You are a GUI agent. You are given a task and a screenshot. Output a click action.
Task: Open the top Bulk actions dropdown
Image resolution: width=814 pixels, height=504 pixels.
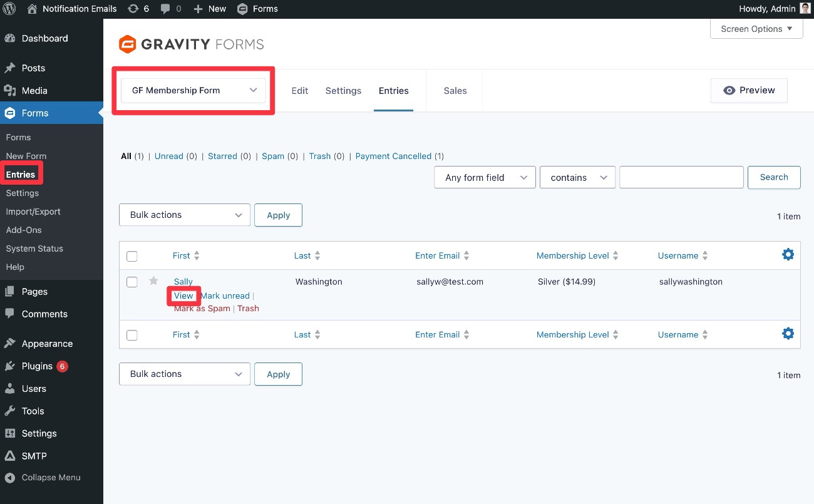coord(185,215)
